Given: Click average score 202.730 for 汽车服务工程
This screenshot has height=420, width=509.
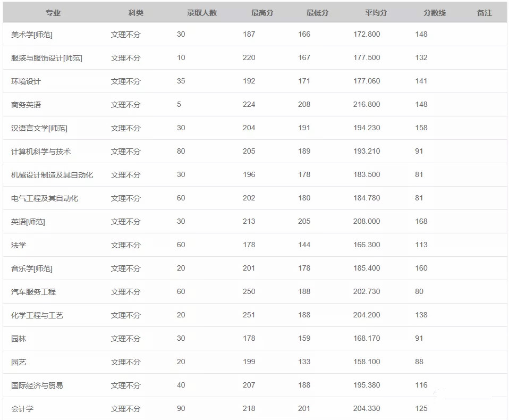Looking at the screenshot, I should point(367,291).
